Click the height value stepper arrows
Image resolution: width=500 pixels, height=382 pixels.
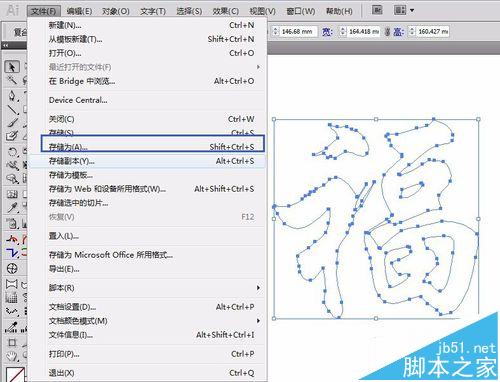(x=412, y=32)
